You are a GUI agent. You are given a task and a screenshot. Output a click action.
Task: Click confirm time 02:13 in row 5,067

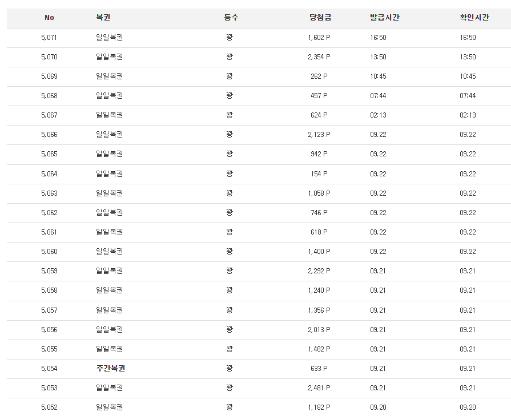pos(468,115)
